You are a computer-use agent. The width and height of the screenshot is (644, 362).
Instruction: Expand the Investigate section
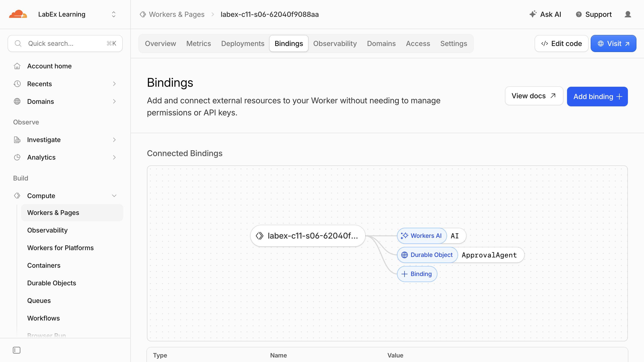114,140
